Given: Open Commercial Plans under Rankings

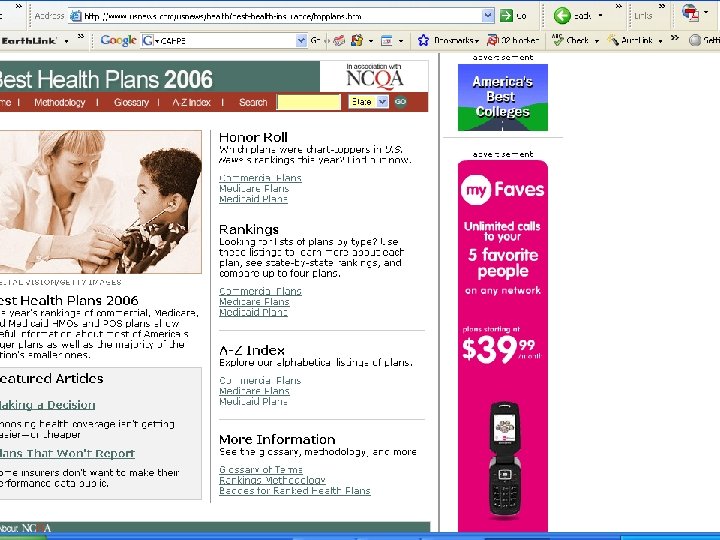Looking at the screenshot, I should tap(260, 291).
